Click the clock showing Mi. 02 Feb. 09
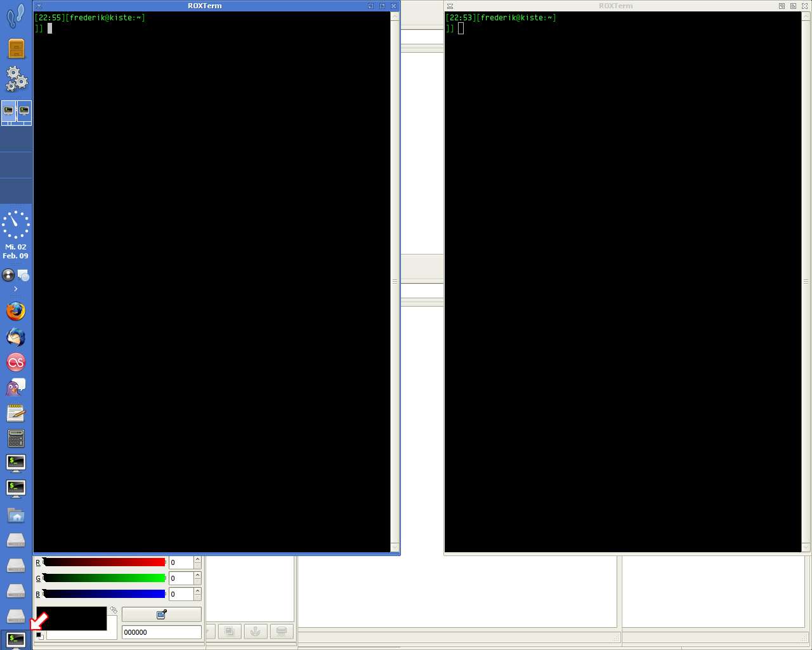The width and height of the screenshot is (812, 650). tap(16, 235)
